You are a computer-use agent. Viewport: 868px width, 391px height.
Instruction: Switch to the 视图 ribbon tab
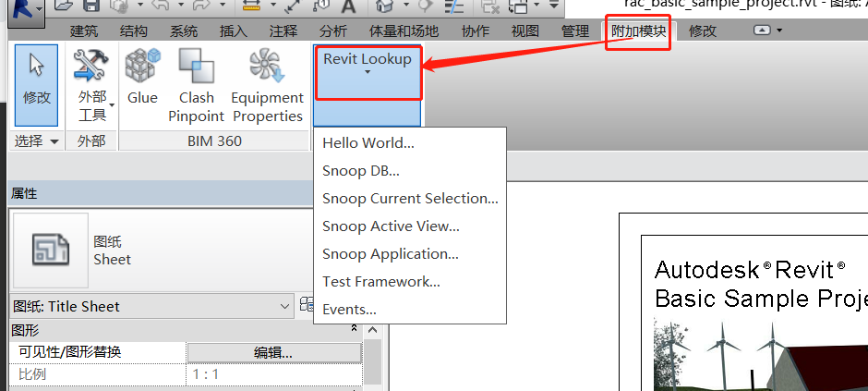tap(524, 31)
